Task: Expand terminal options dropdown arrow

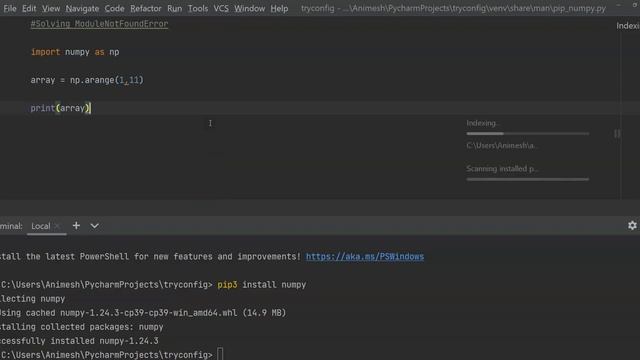Action: [94, 226]
